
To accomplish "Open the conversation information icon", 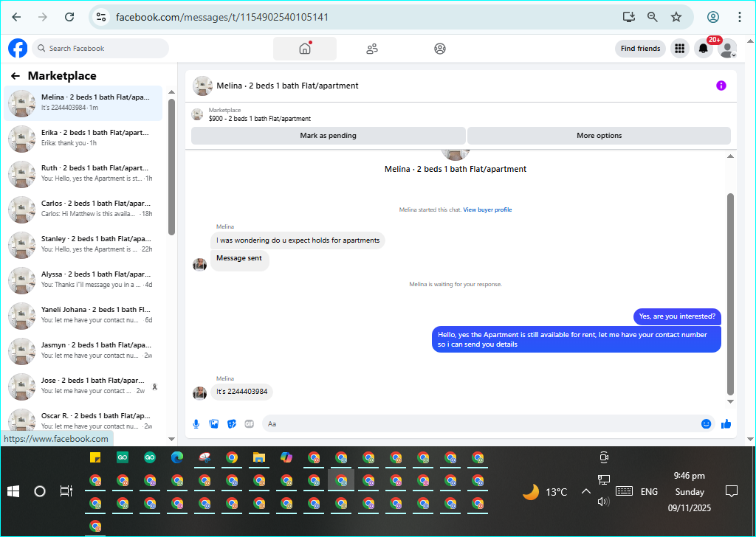I will point(721,86).
